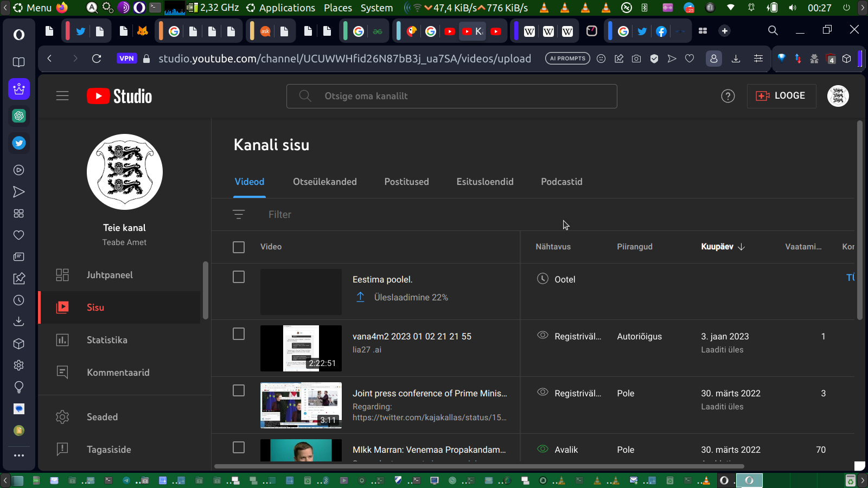Click the filter lines icon
The height and width of the screenshot is (488, 868).
239,215
